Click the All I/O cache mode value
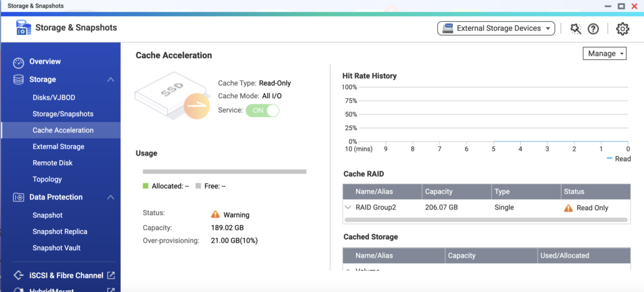This screenshot has height=292, width=644. point(272,96)
